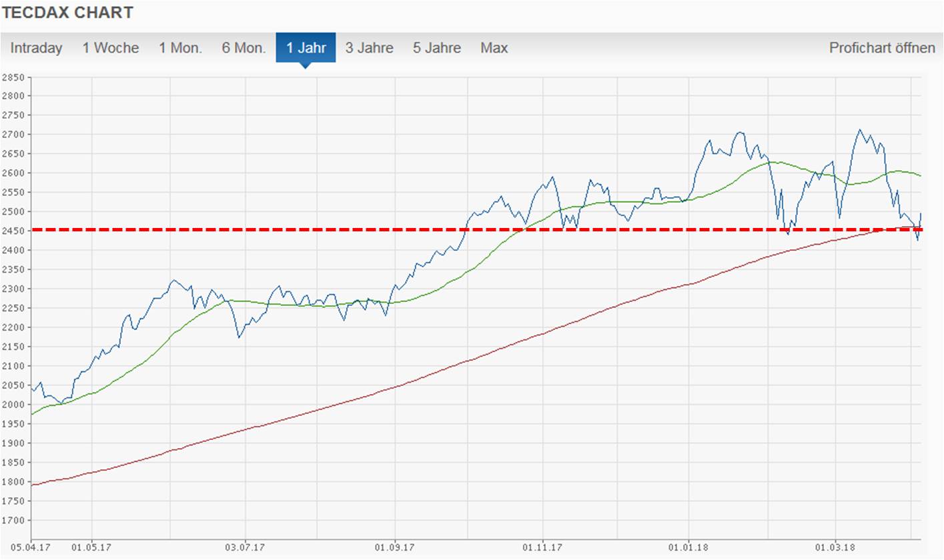944x560 pixels.
Task: Show the Max time range
Action: [494, 48]
